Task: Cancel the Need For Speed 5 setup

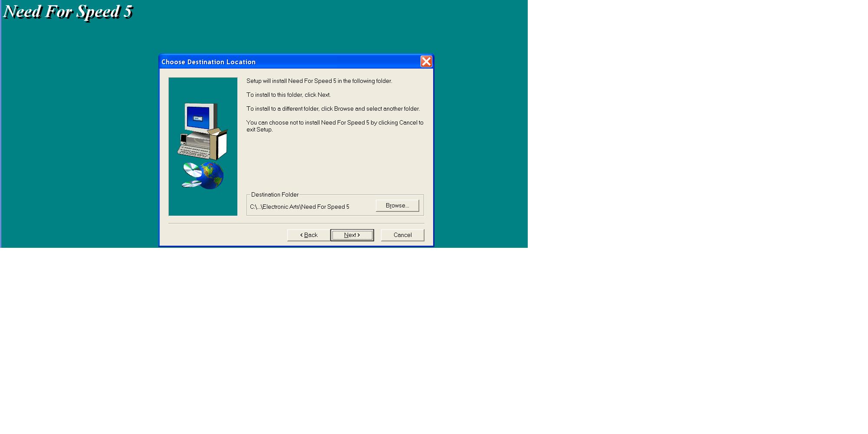Action: [x=402, y=235]
